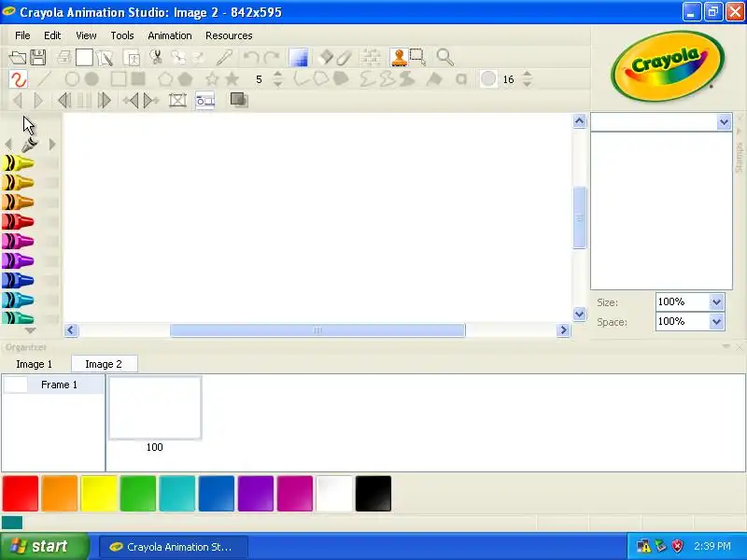Toggle the Organizer panel button
This screenshot has width=747, height=560.
205,101
